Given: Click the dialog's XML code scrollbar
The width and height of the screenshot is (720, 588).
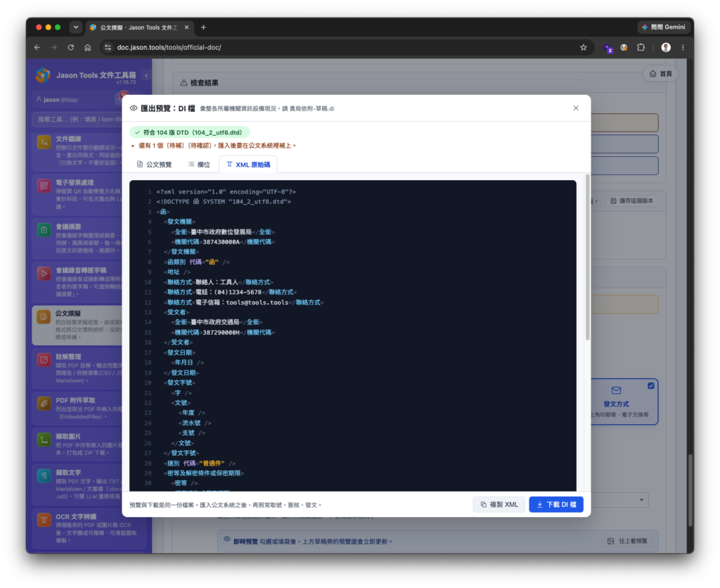Looking at the screenshot, I should point(587,257).
